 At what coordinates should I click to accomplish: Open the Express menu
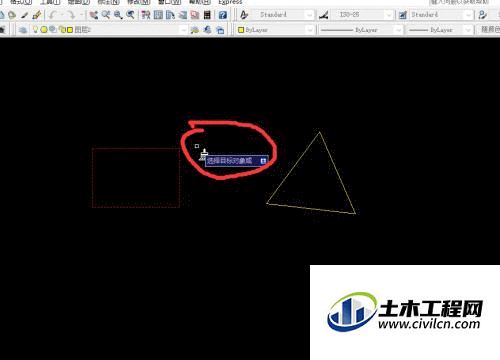[230, 2]
